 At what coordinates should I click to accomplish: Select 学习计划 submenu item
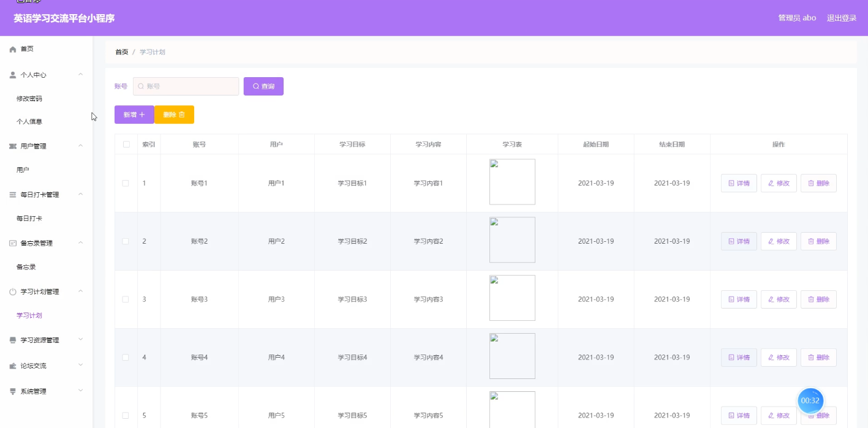(29, 316)
